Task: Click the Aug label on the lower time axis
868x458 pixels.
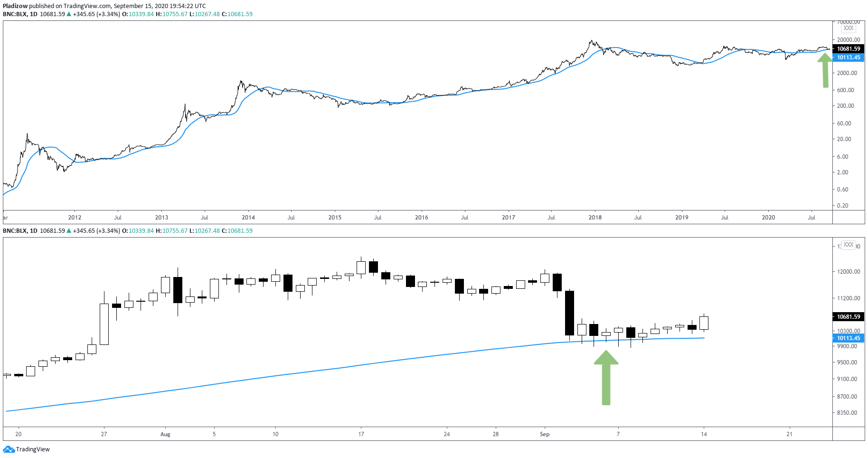Action: tap(165, 434)
